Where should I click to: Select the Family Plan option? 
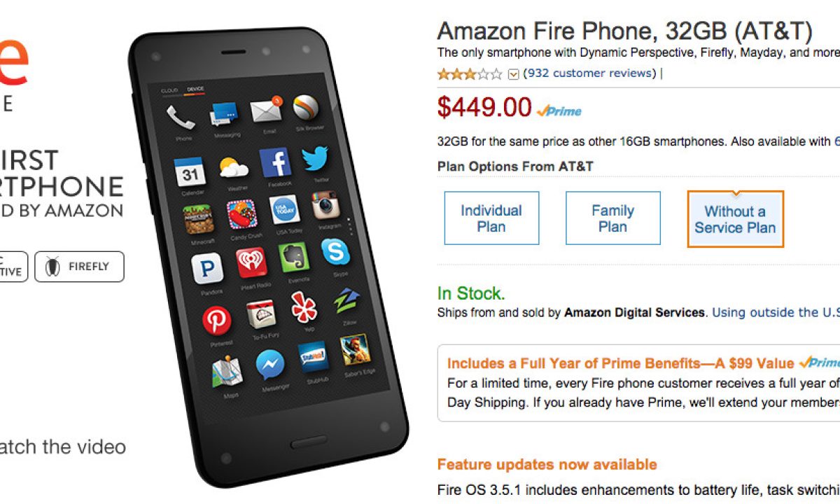(612, 218)
